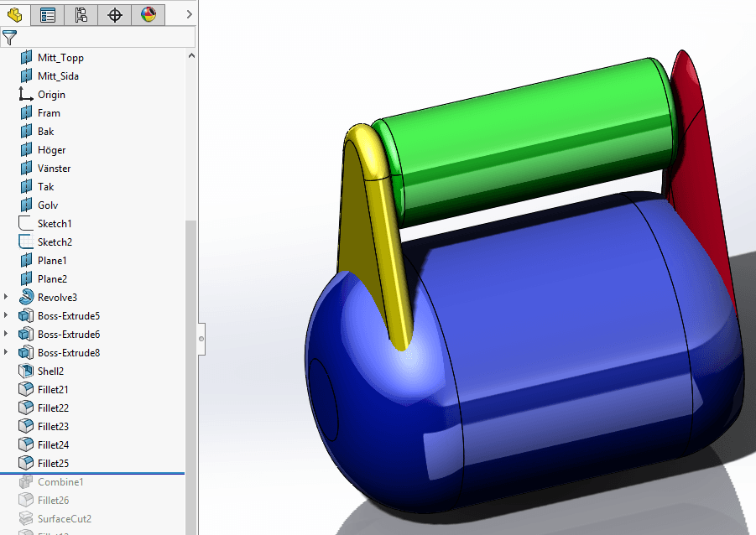The width and height of the screenshot is (756, 535).
Task: Click the feature tree filter field
Action: (x=105, y=37)
